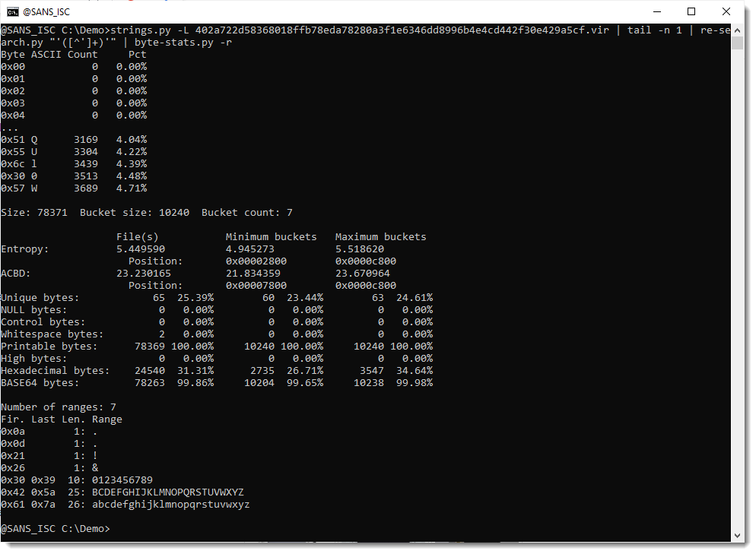Click the byte-stats.py -r command text
Image resolution: width=756 pixels, height=554 pixels.
tap(183, 43)
